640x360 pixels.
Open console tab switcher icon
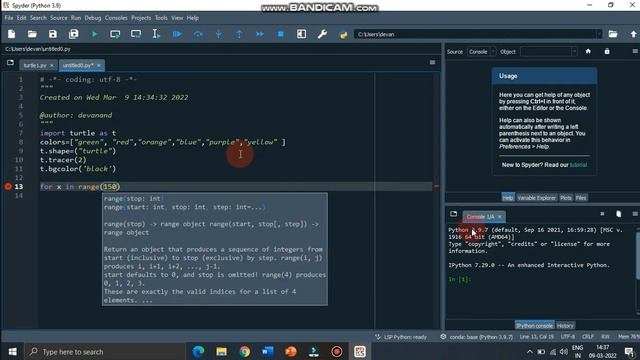pos(453,214)
